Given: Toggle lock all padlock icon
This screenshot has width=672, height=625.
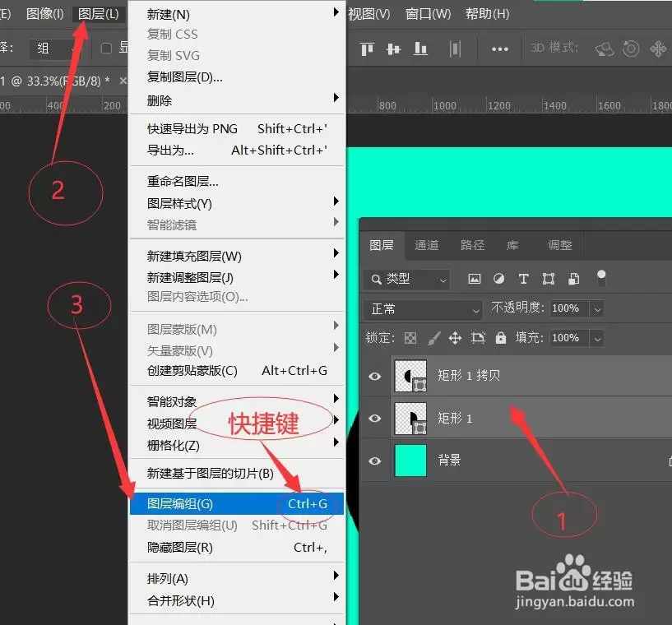Looking at the screenshot, I should tap(501, 338).
